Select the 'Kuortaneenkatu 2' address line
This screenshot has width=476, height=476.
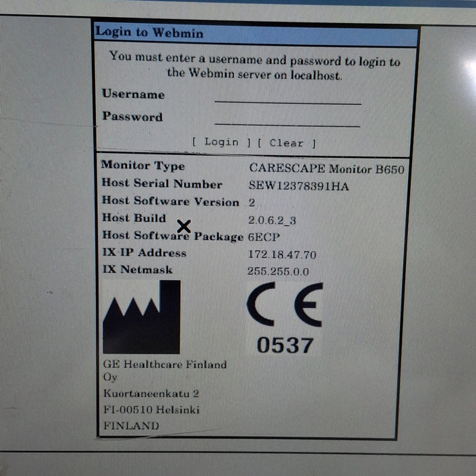[x=151, y=394]
